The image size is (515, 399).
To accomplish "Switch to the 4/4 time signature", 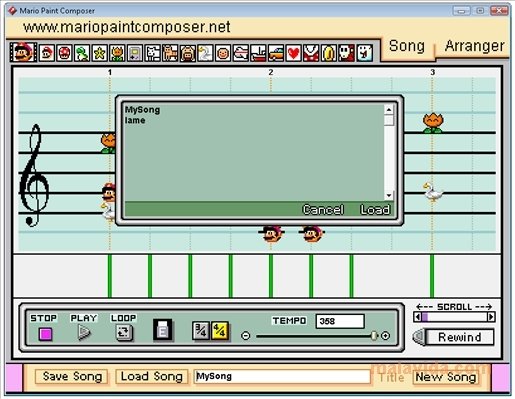I will tap(220, 331).
